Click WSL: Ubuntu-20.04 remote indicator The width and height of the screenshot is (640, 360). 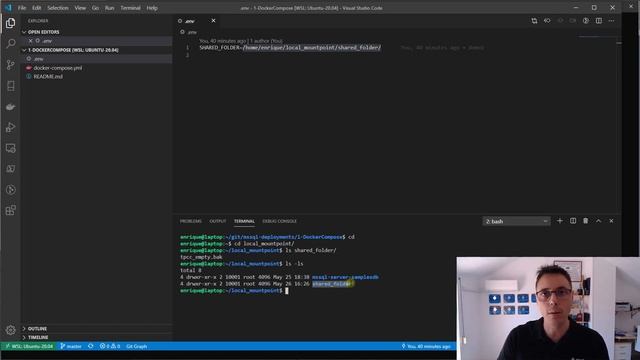tap(29, 346)
